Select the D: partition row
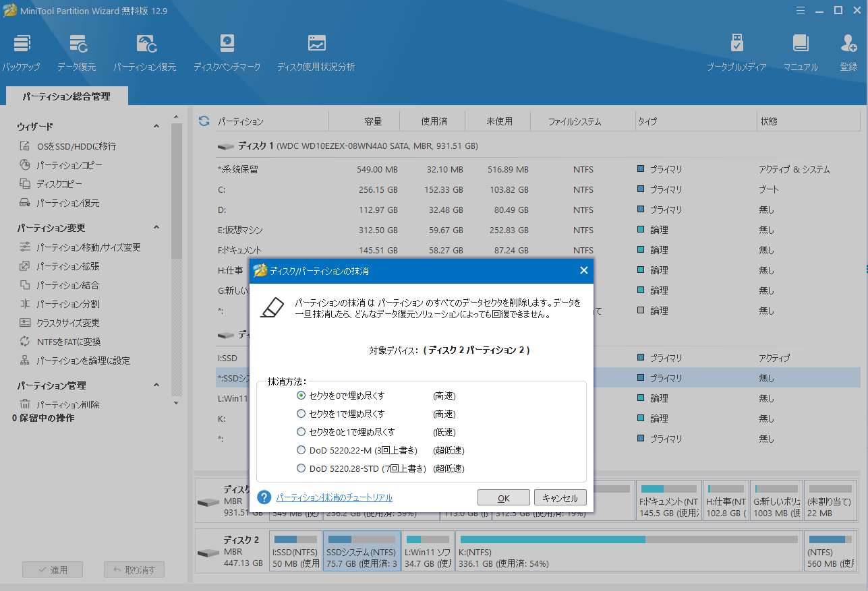 click(x=538, y=210)
